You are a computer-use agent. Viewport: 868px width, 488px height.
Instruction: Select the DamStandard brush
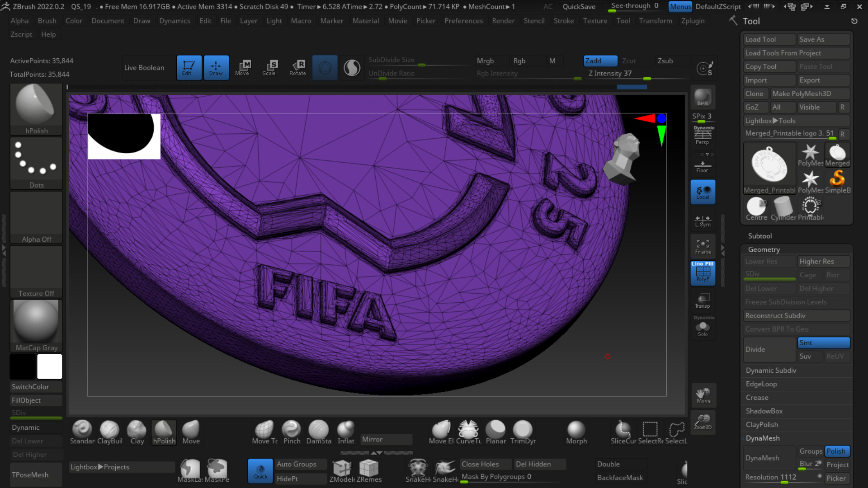[319, 432]
